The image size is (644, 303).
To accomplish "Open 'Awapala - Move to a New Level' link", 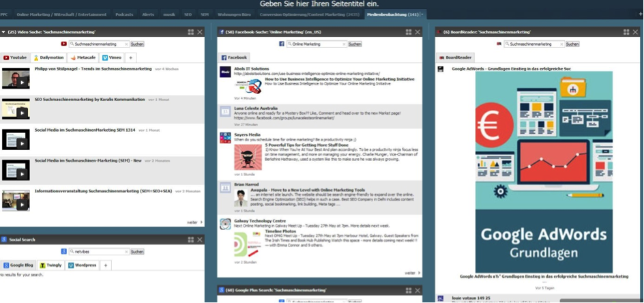I will [x=308, y=190].
